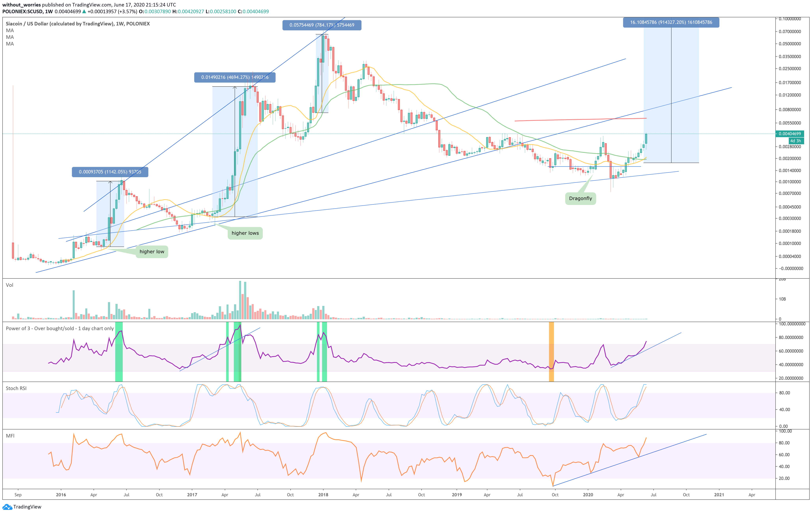Click the 'Vol' indicator label
The height and width of the screenshot is (514, 812).
[x=9, y=285]
